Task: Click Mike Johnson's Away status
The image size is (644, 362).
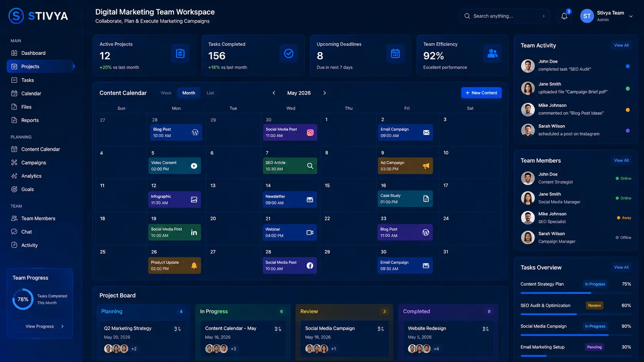Action: tap(624, 218)
